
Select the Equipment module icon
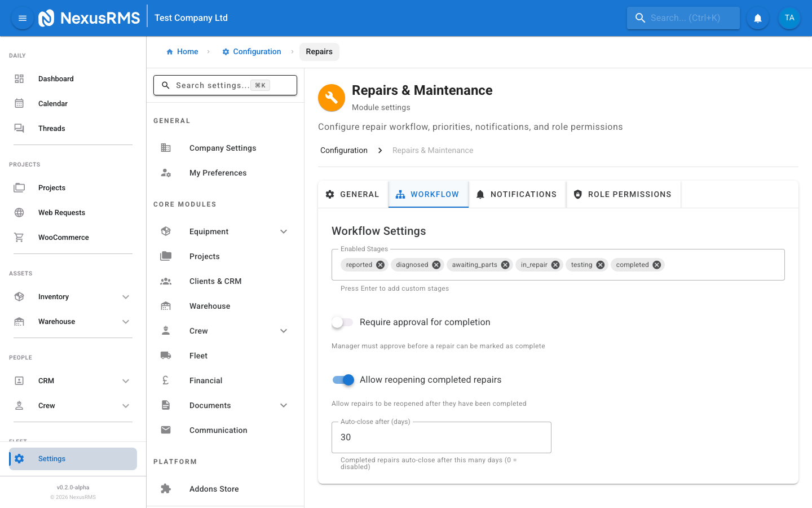pos(165,231)
